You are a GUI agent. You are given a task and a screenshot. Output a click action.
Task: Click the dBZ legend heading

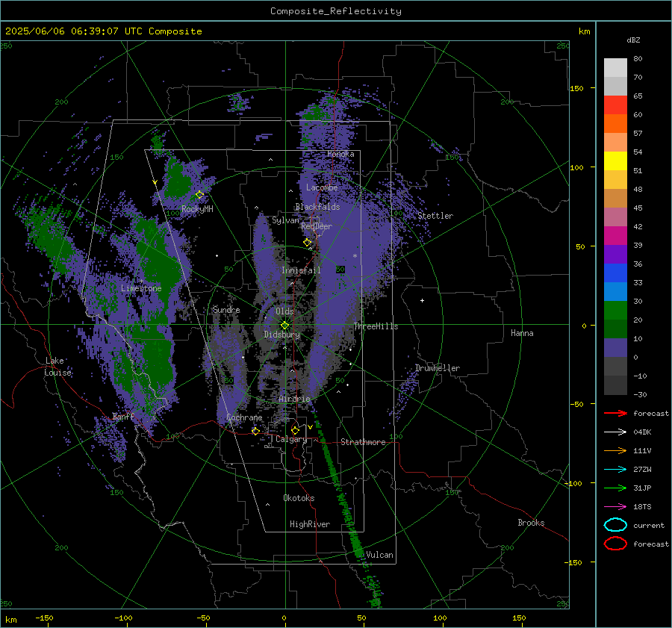point(633,40)
